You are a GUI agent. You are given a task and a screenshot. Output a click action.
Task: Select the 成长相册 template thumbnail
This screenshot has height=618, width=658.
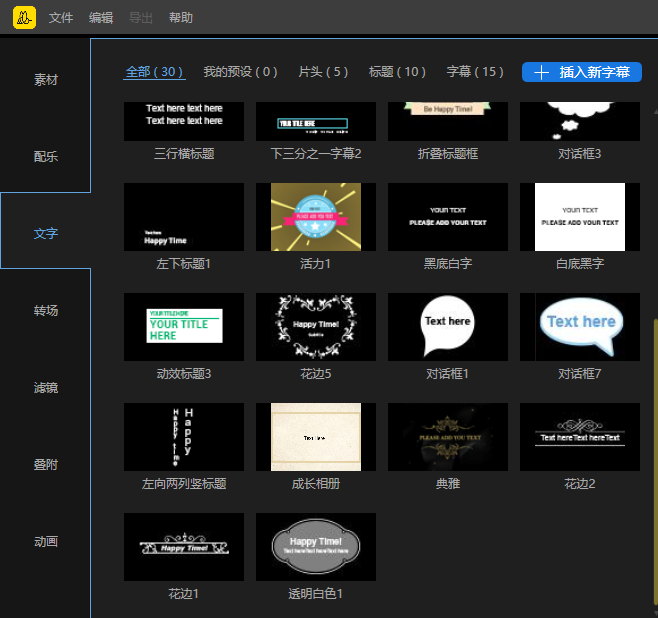(316, 437)
